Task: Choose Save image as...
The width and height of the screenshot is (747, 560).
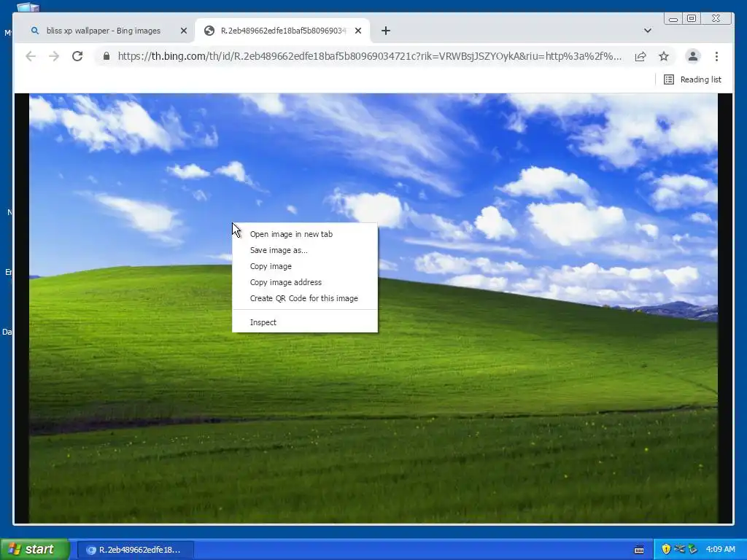Action: coord(305,250)
